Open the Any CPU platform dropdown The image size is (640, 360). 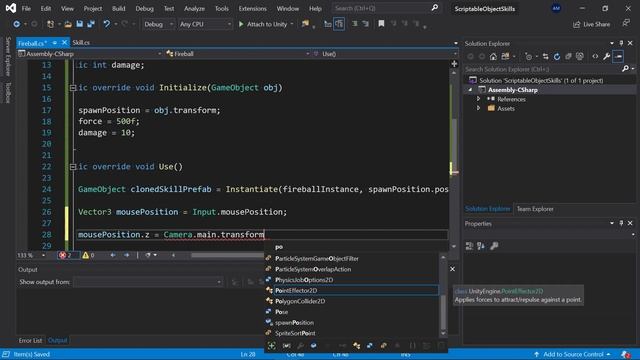(206, 24)
